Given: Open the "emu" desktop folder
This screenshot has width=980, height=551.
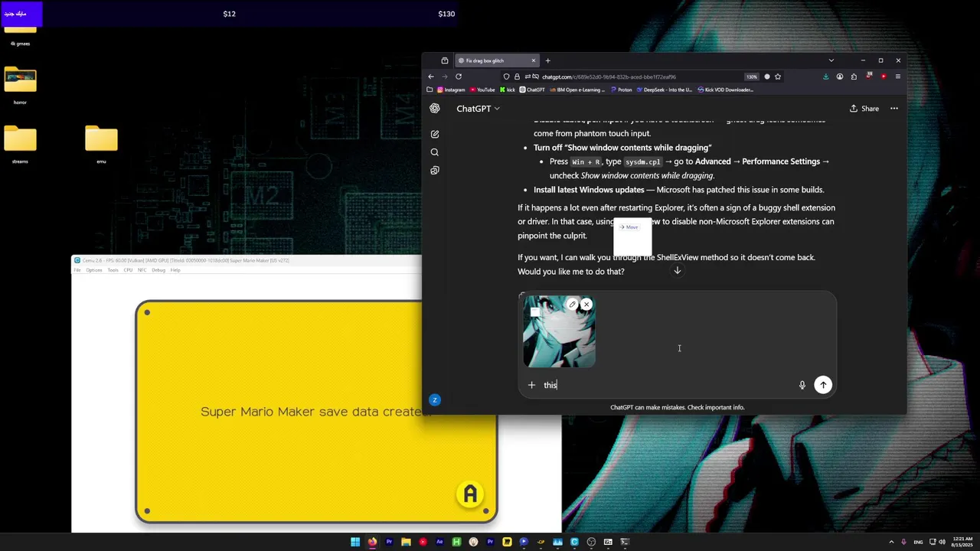Looking at the screenshot, I should [x=101, y=144].
